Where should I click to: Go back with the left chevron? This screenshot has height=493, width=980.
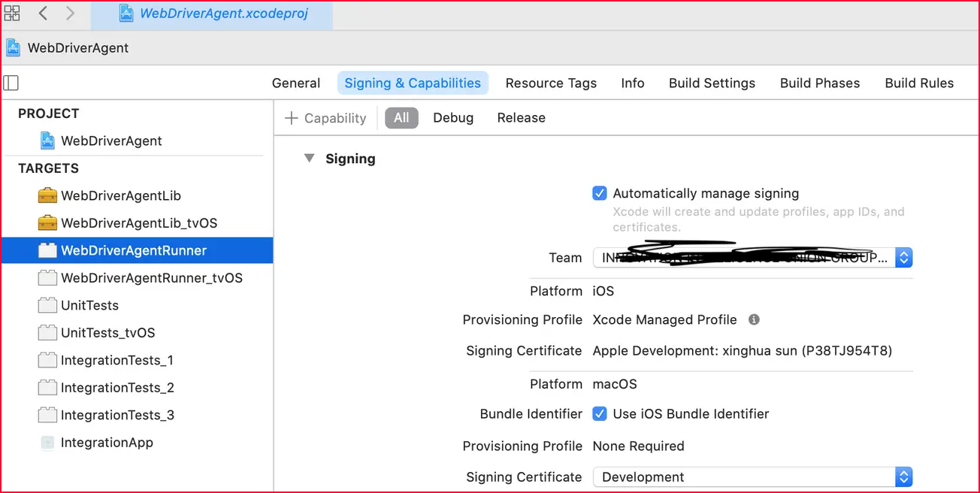coord(43,13)
